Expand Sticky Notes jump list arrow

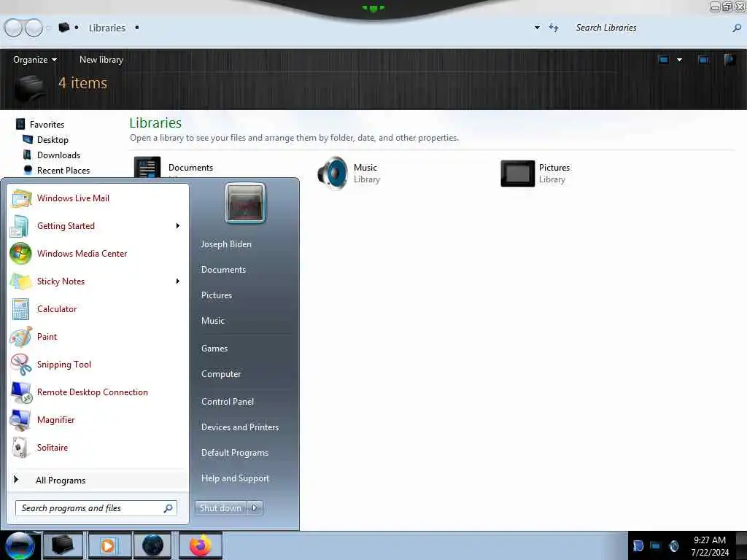[178, 281]
